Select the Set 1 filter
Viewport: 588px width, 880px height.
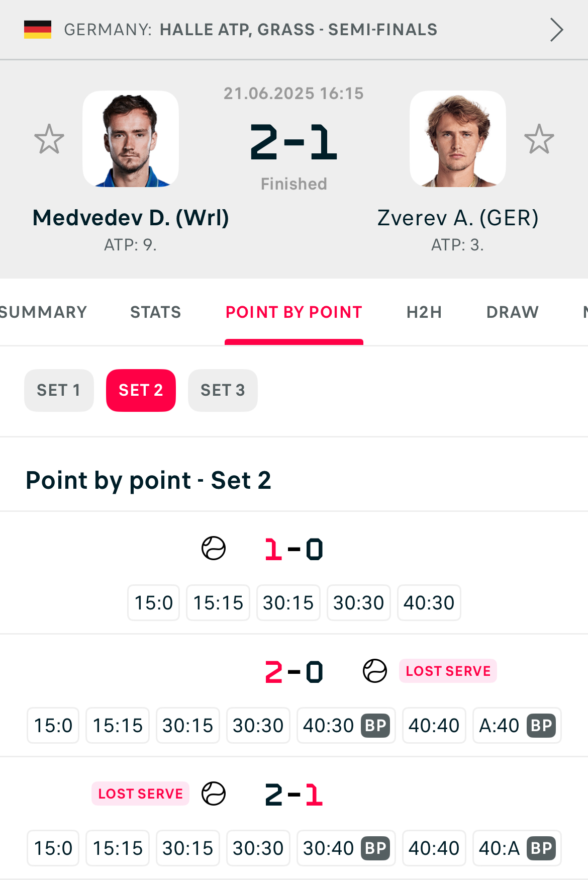[59, 390]
